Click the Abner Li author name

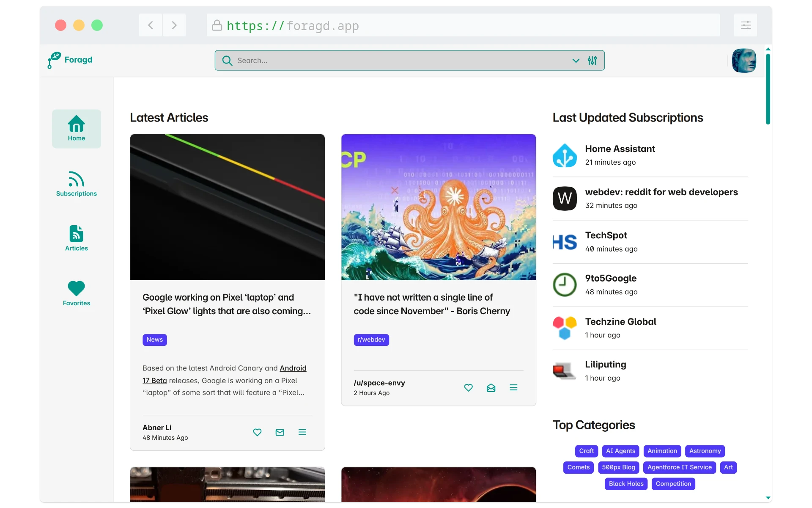[x=157, y=428]
